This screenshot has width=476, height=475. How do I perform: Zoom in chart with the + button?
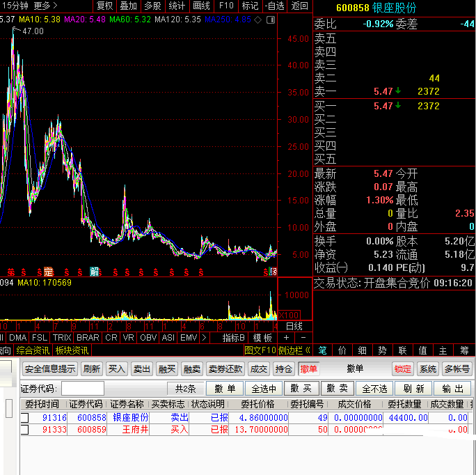click(x=286, y=338)
